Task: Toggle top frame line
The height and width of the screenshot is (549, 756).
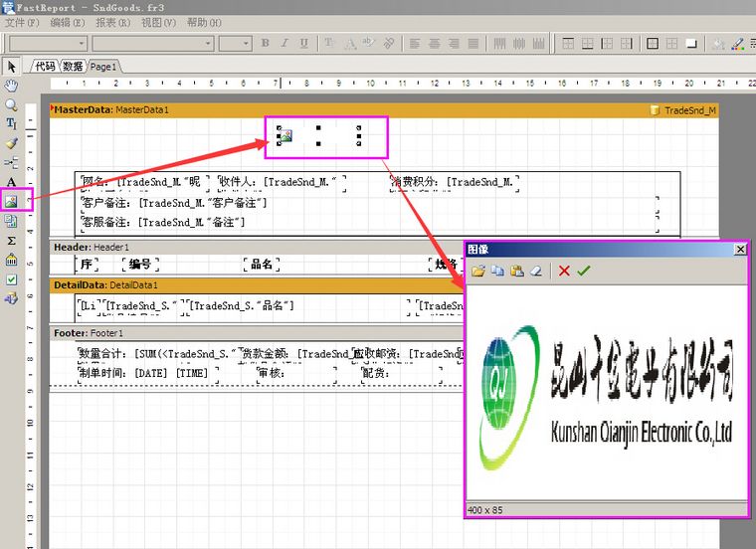Action: pos(568,44)
